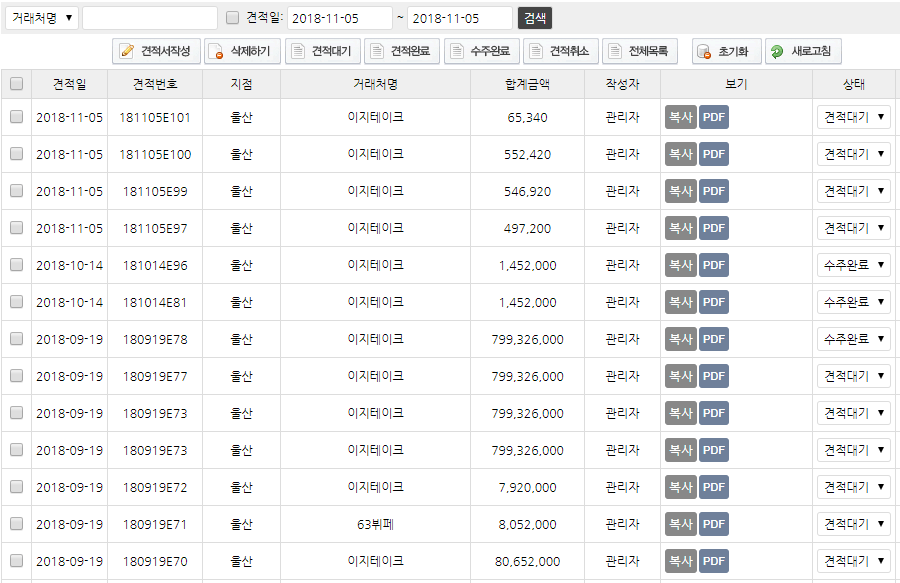This screenshot has height=583, width=900.
Task: Copy estimate 181105E97 with 복사
Action: tap(681, 228)
